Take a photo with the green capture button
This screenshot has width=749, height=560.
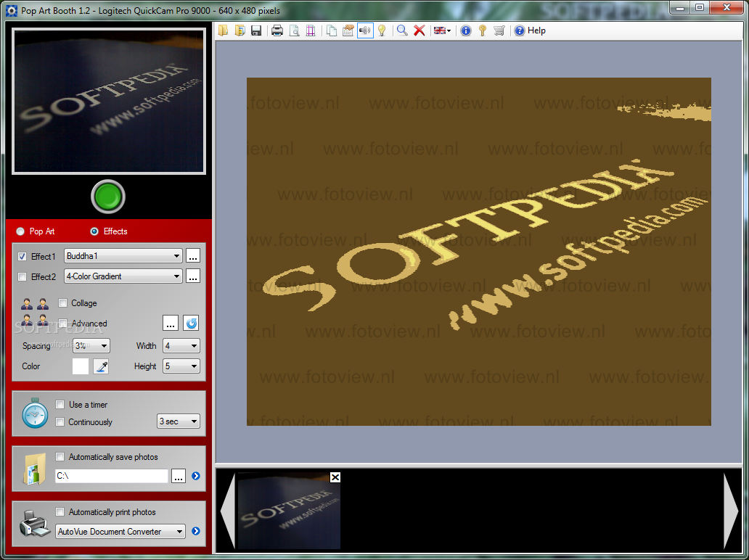tap(108, 196)
